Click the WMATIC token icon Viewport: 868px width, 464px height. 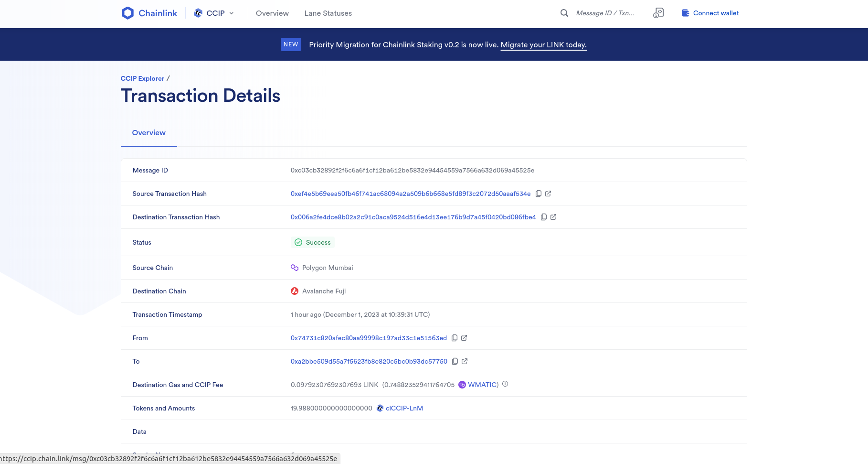point(462,385)
